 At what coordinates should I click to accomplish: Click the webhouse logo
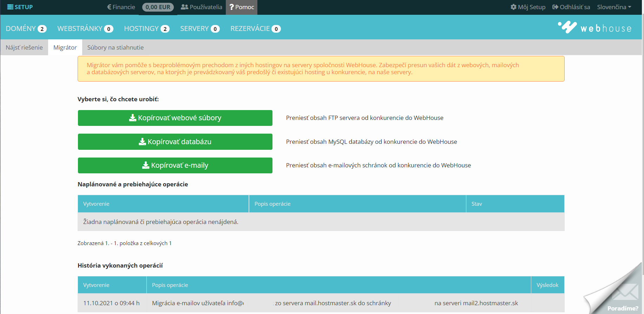[595, 27]
